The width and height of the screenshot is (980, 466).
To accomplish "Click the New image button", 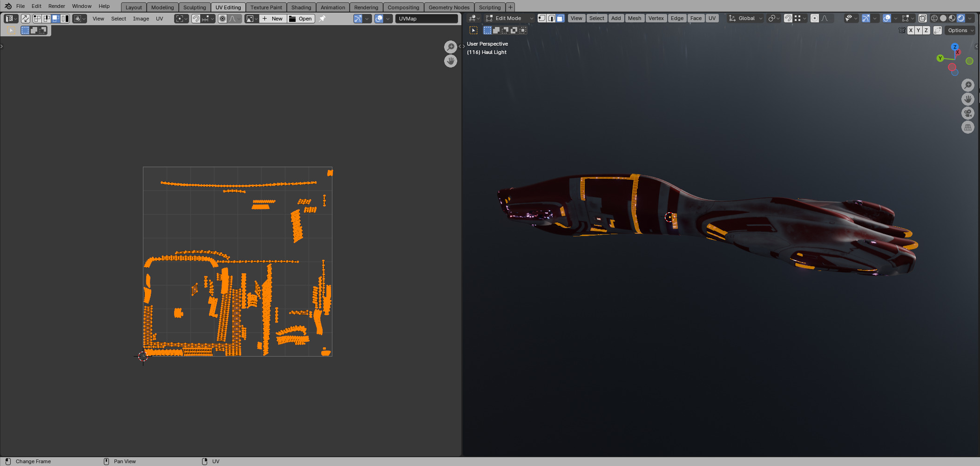I will pos(273,19).
